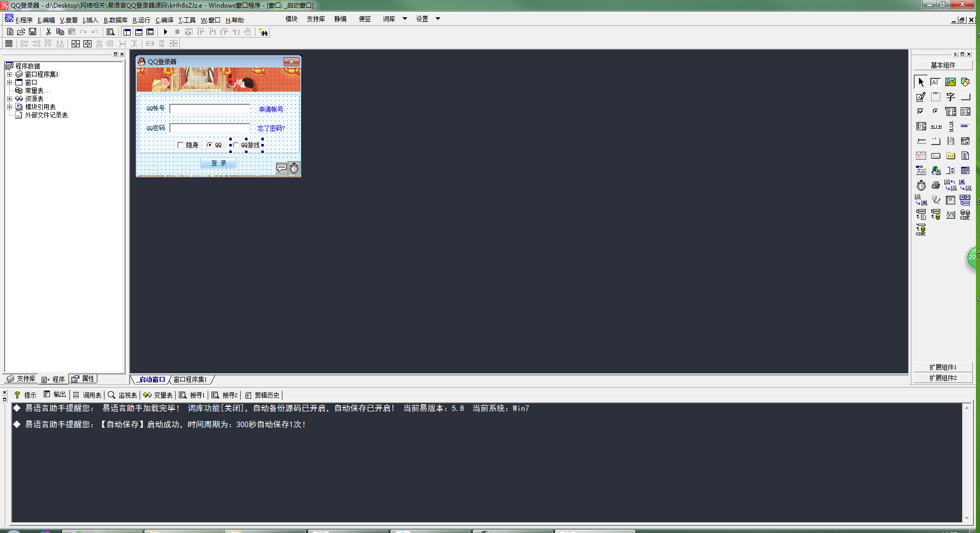The height and width of the screenshot is (533, 980).
Task: Click the 申请帐号 link
Action: pyautogui.click(x=271, y=109)
